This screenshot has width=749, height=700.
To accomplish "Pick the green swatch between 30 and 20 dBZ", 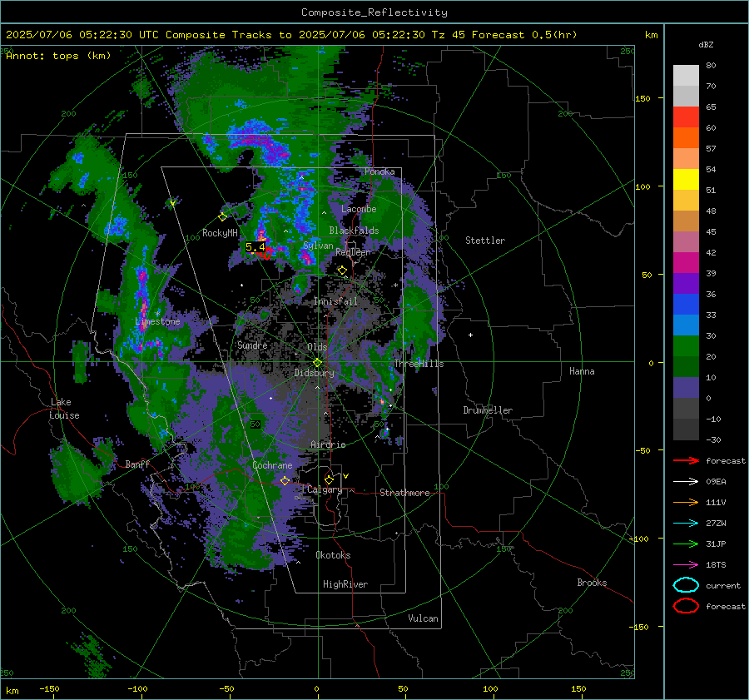I will click(686, 346).
